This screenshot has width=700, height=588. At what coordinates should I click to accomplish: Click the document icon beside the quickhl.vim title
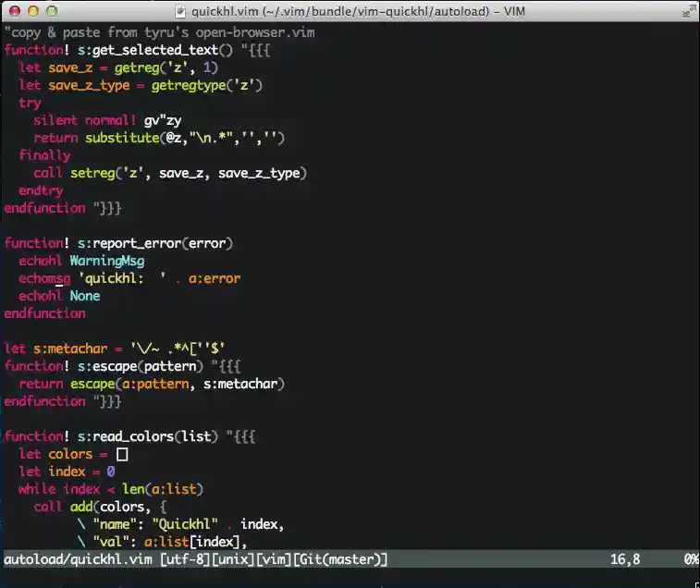click(180, 11)
